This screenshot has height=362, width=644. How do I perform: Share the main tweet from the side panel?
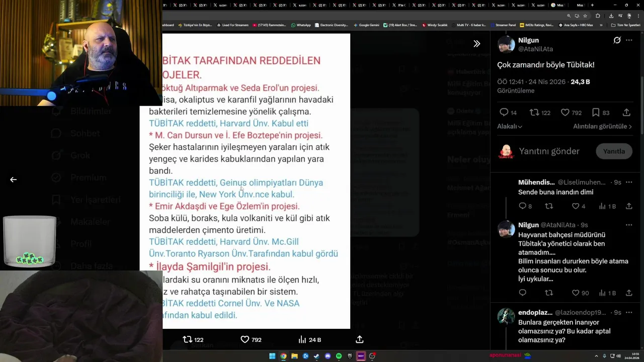[x=626, y=113]
